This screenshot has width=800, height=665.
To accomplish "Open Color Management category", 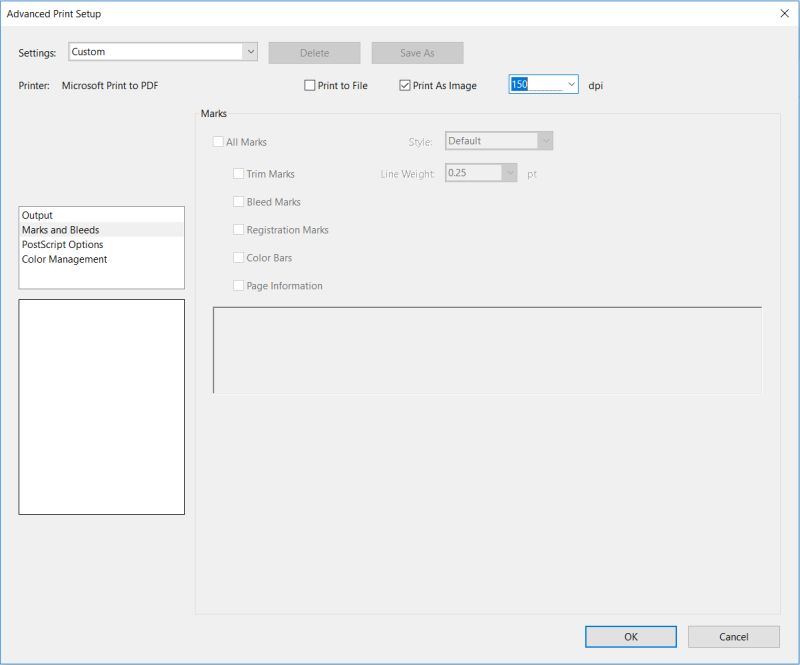I will coord(102,259).
